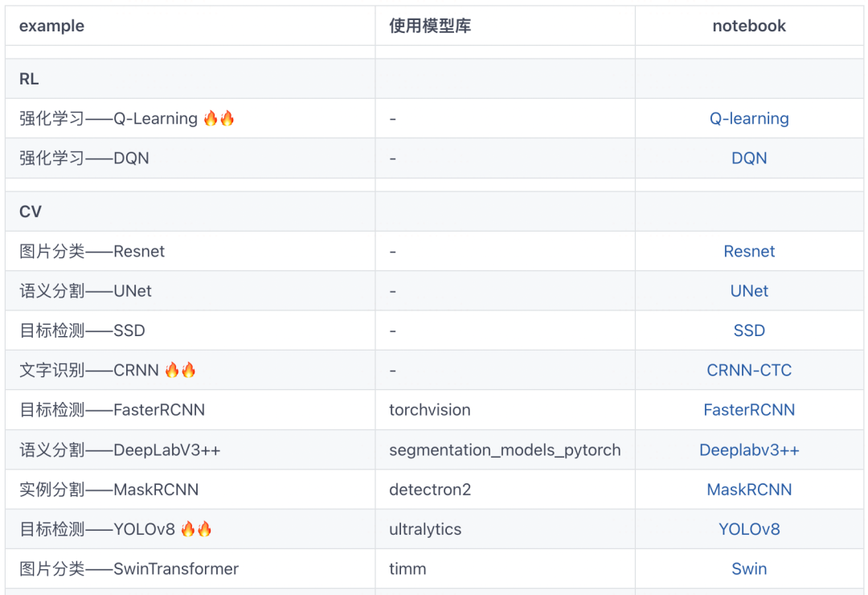Image resolution: width=868 pixels, height=595 pixels.
Task: Open the FasterRCNN notebook link
Action: coord(749,410)
